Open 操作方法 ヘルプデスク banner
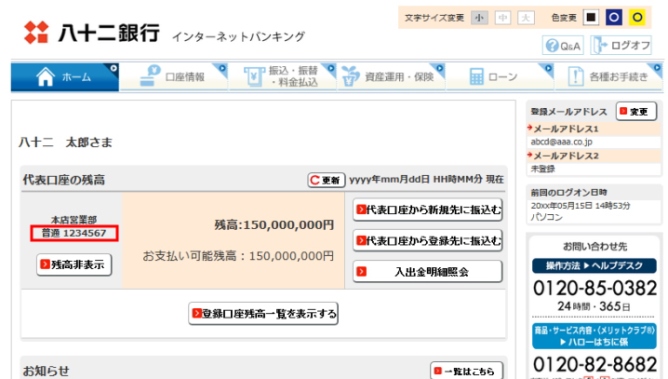Viewport: 668px width, 379px height. click(x=594, y=266)
